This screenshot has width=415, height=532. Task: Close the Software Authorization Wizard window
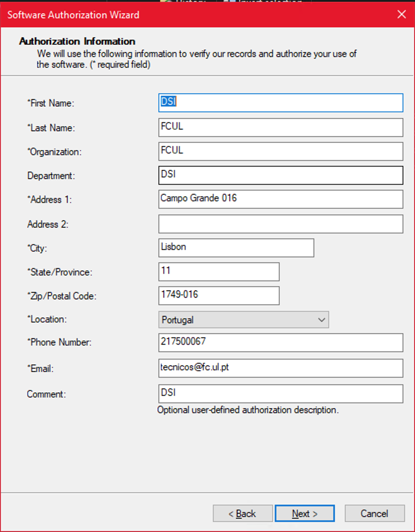tap(401, 14)
